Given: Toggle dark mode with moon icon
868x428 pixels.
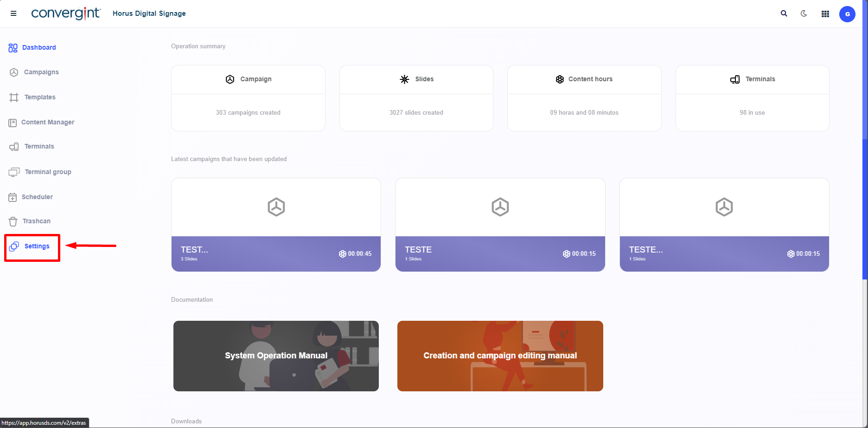Looking at the screenshot, I should point(804,13).
